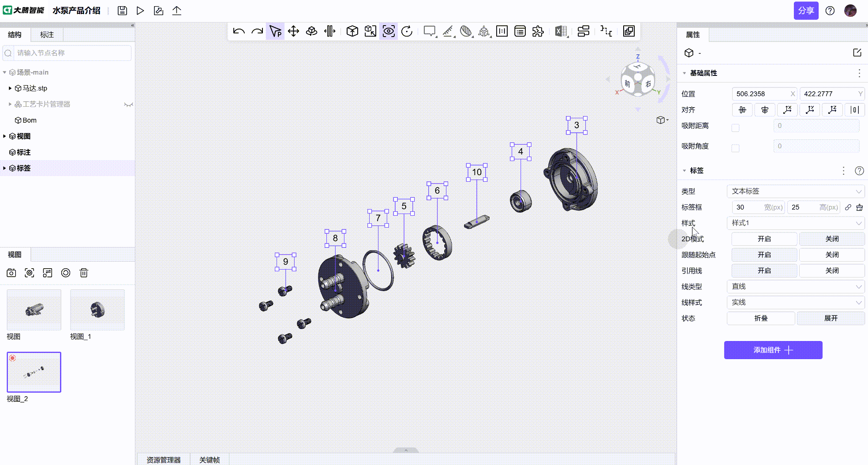Click the redo arrow in toolbar
868x465 pixels.
pyautogui.click(x=257, y=31)
